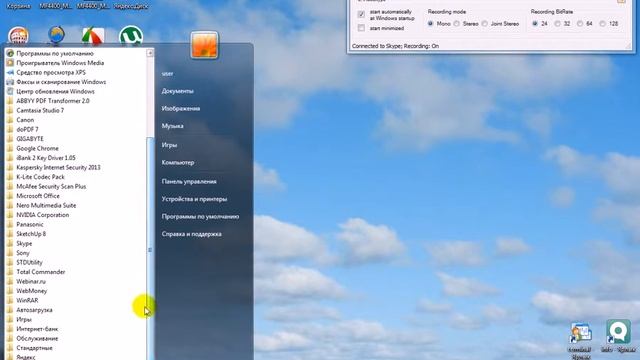Open Игры in Start menu right pane
Image resolution: width=640 pixels, height=360 pixels.
[169, 145]
